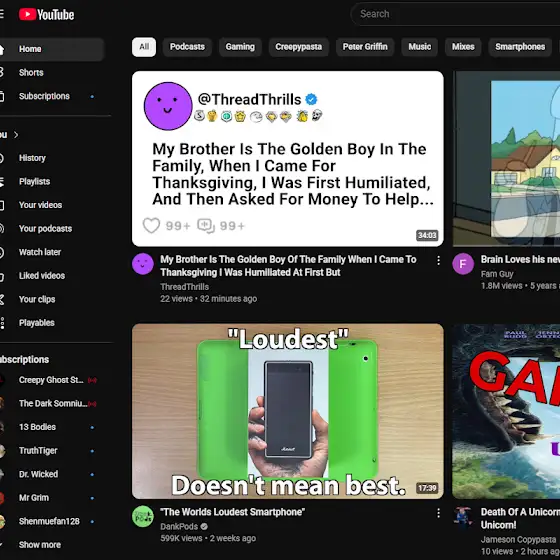Select the Gaming filter chip
The width and height of the screenshot is (560, 560).
coord(240,47)
